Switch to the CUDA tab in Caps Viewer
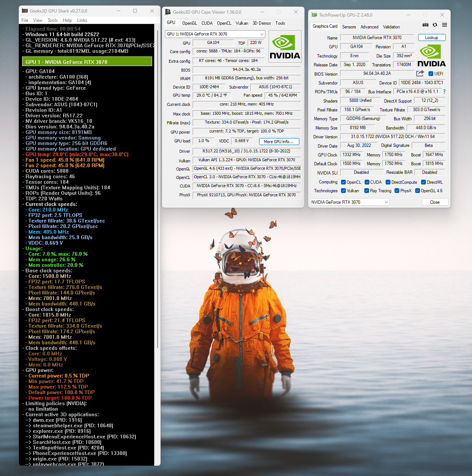Image resolution: width=472 pixels, height=476 pixels. 207,23
